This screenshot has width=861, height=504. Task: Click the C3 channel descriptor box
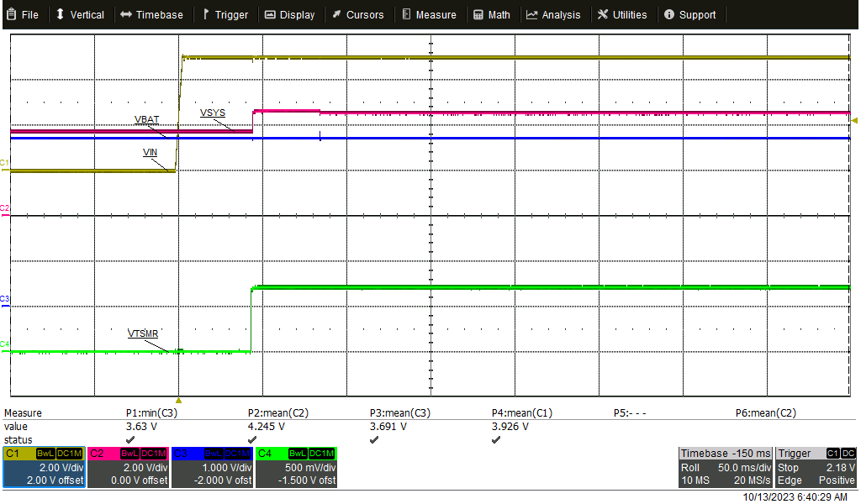pyautogui.click(x=211, y=467)
